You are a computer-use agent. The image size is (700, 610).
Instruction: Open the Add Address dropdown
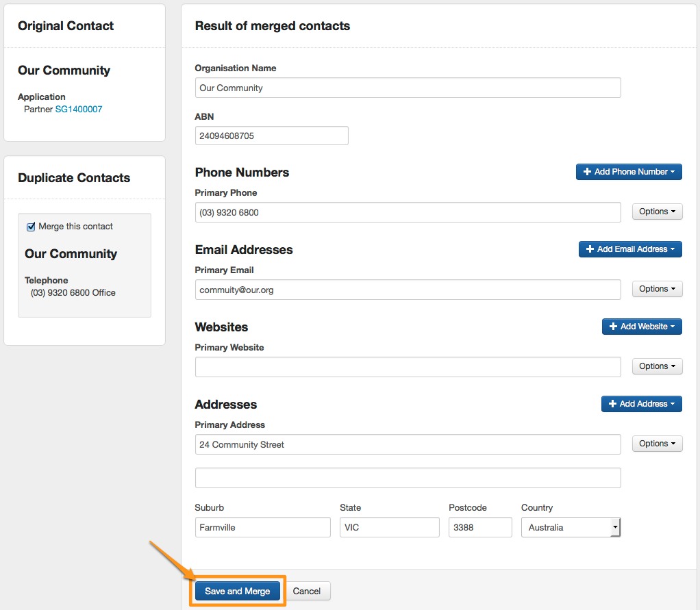pos(641,404)
